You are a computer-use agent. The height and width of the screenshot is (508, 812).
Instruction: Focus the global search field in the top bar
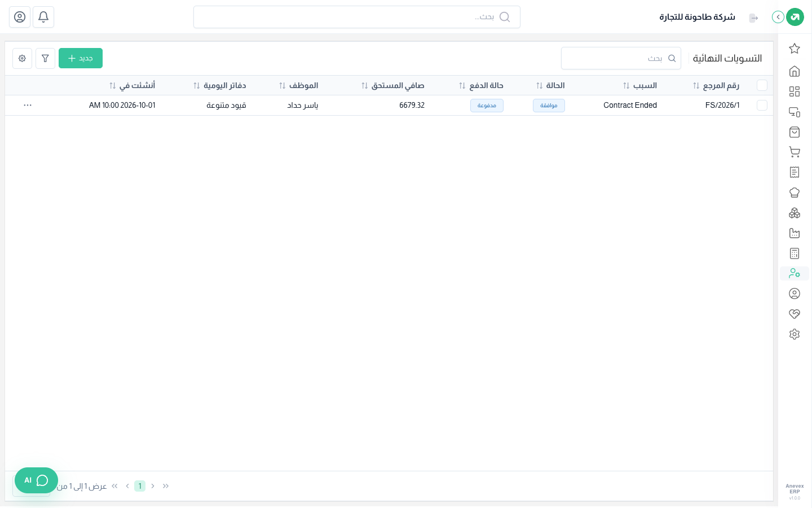[x=357, y=17]
